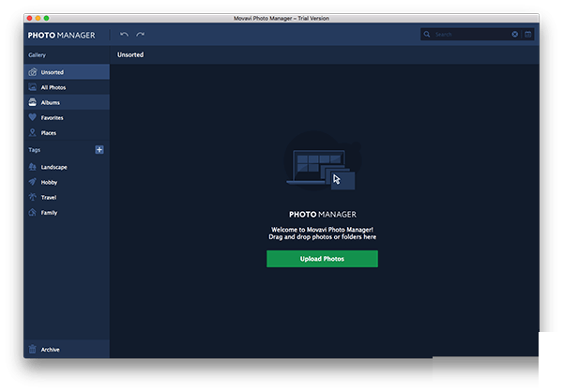Click the Unsorted camera icon in the sidebar

[33, 72]
